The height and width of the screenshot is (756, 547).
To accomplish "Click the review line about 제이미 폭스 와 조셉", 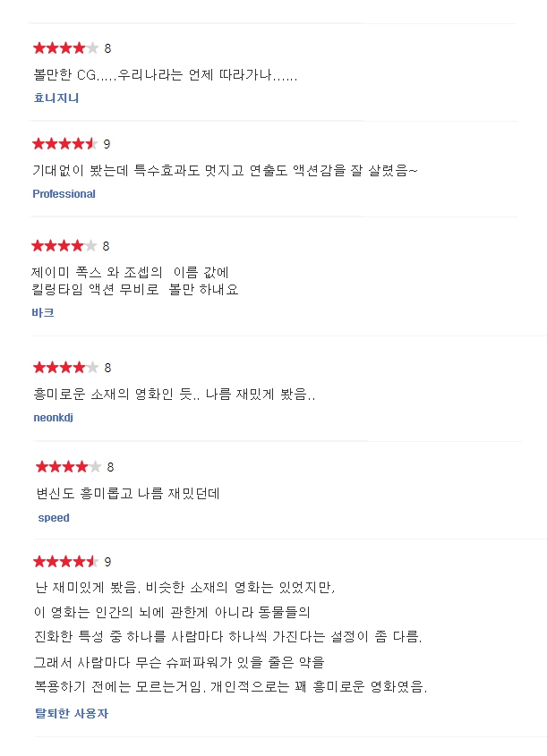I will pyautogui.click(x=130, y=272).
